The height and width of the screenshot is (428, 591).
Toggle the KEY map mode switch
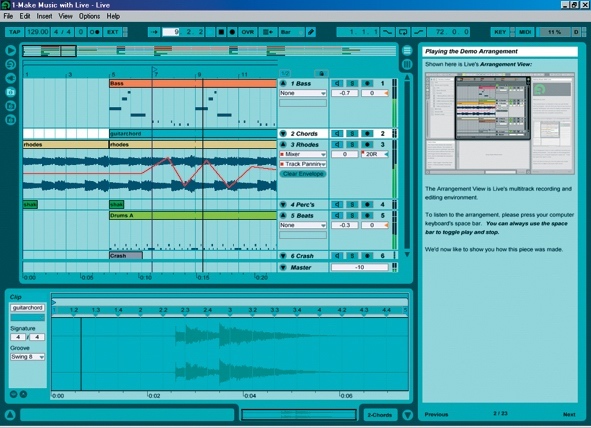click(500, 32)
